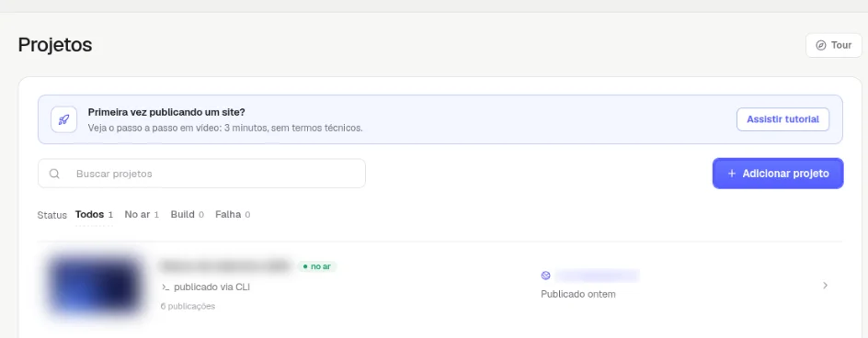
Task: Click the rocket icon in the tutorial banner
Action: pyautogui.click(x=63, y=119)
